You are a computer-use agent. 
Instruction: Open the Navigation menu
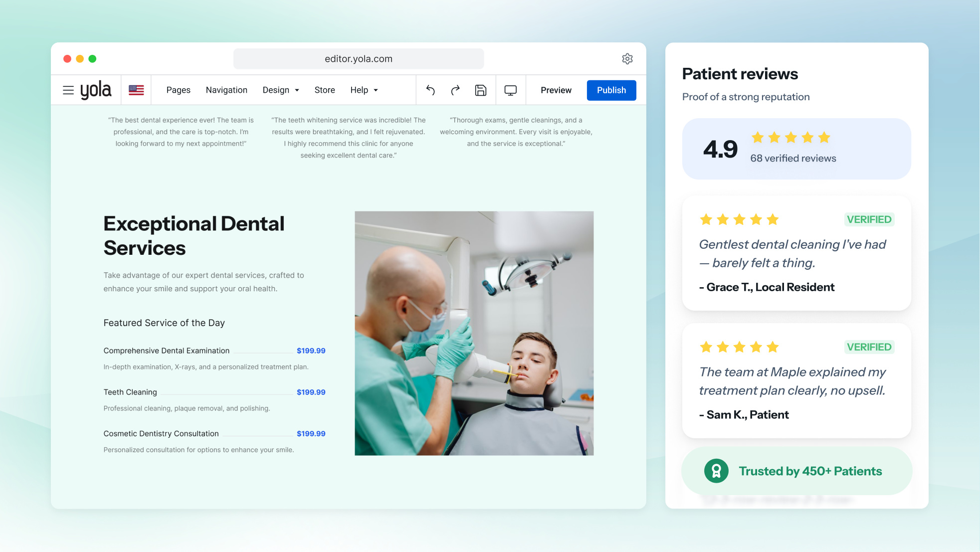coord(226,90)
